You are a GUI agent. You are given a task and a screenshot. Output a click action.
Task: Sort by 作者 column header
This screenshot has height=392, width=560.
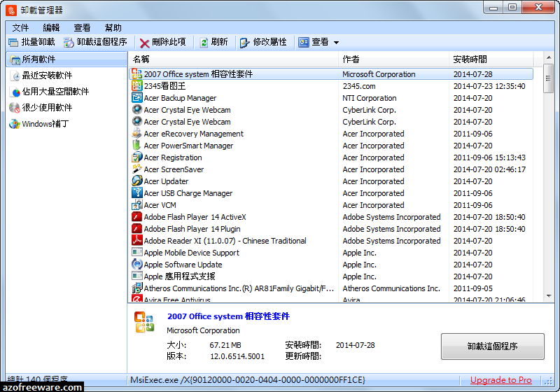(x=393, y=59)
